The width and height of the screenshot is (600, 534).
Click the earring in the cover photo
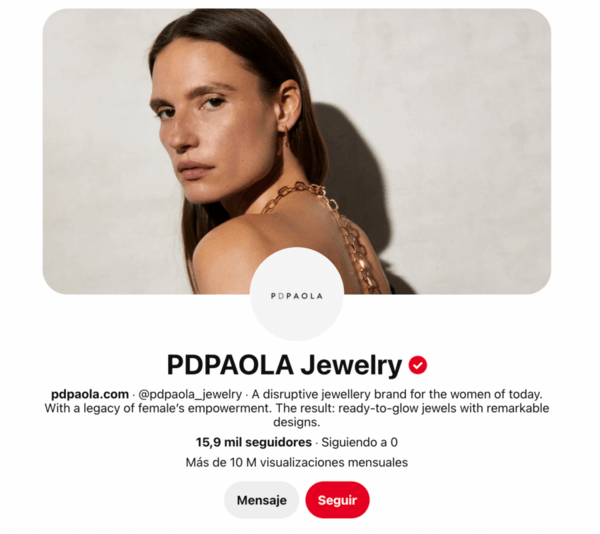pyautogui.click(x=287, y=136)
